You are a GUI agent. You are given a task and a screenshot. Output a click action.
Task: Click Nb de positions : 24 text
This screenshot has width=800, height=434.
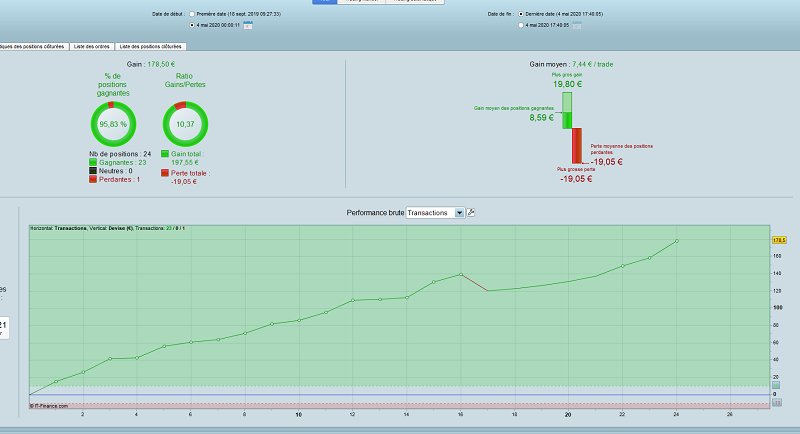pyautogui.click(x=120, y=154)
